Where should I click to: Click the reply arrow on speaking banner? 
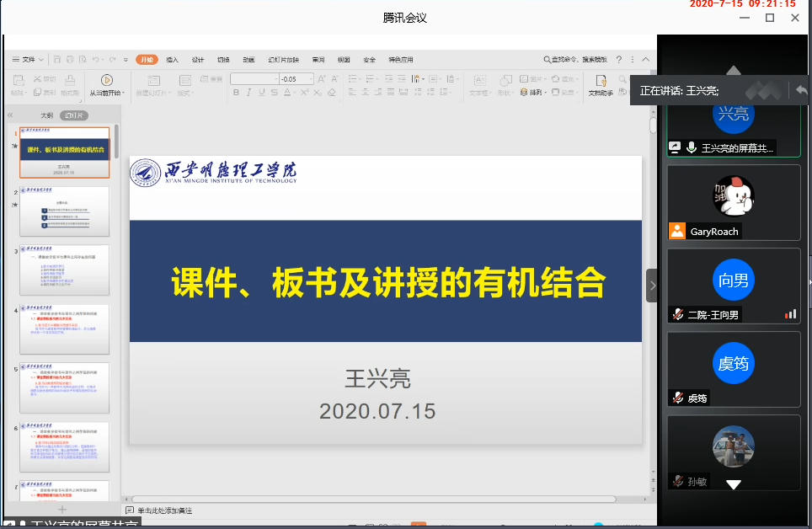(801, 90)
